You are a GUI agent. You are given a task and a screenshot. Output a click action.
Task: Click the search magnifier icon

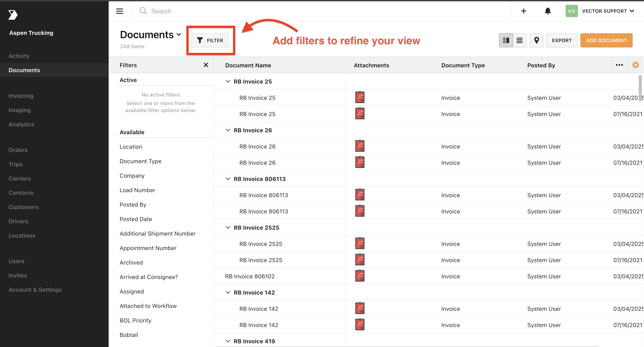tap(143, 11)
